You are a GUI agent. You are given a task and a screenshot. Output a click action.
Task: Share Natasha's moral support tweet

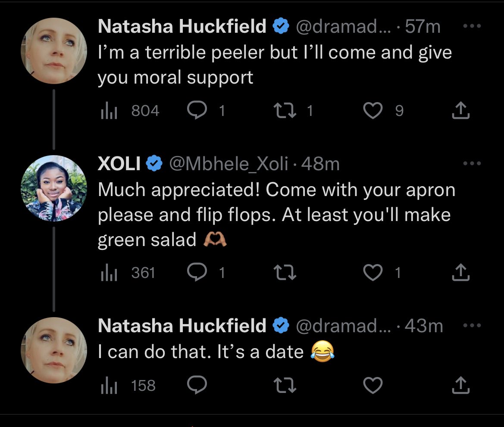coord(461,110)
